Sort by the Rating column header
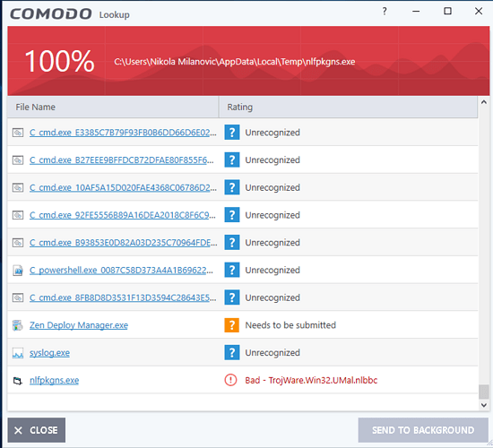The height and width of the screenshot is (448, 493). (x=348, y=107)
